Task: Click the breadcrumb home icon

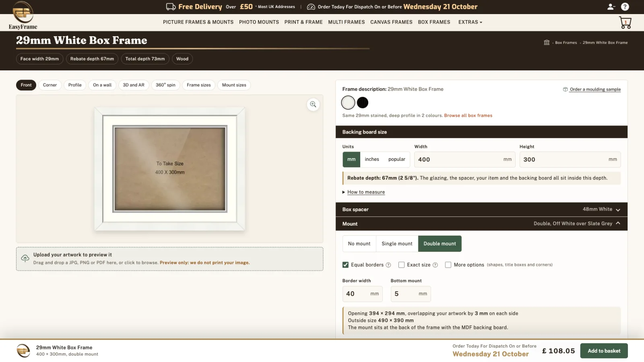Action: [x=547, y=42]
